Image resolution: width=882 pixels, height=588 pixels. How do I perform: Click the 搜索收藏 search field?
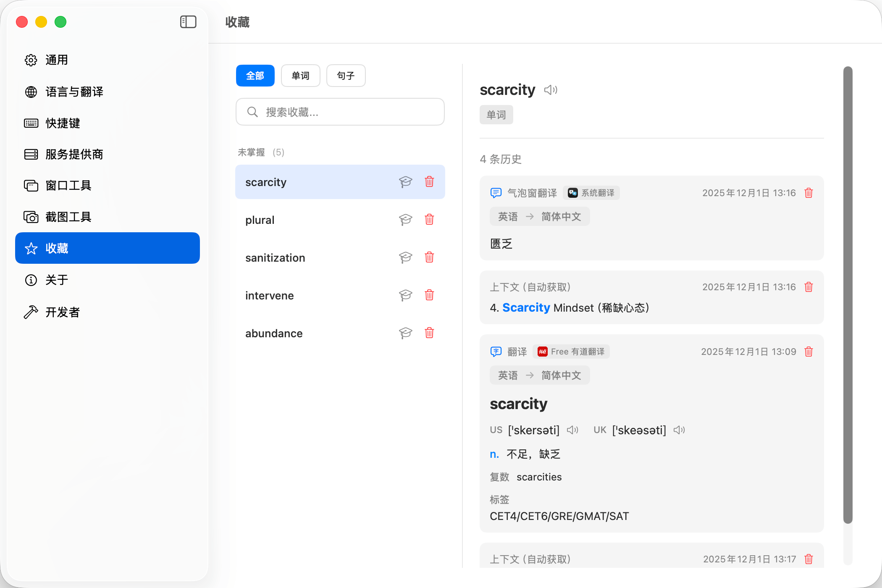click(340, 112)
